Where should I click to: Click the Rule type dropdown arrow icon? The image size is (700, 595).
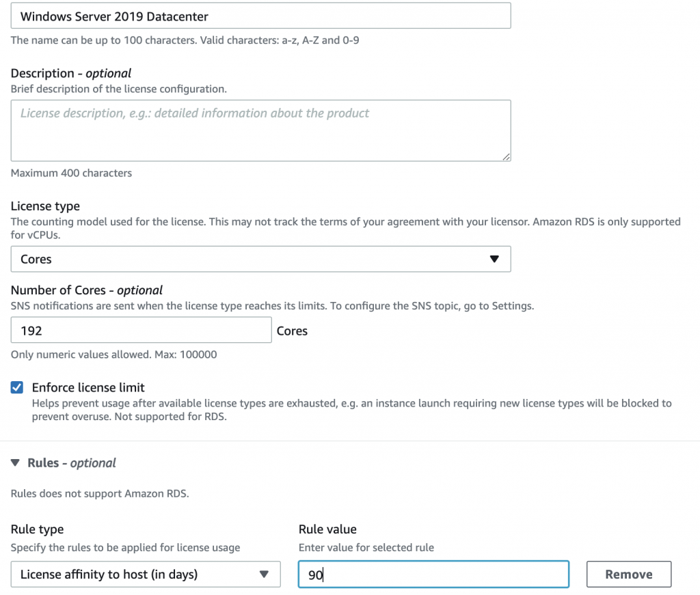click(265, 574)
